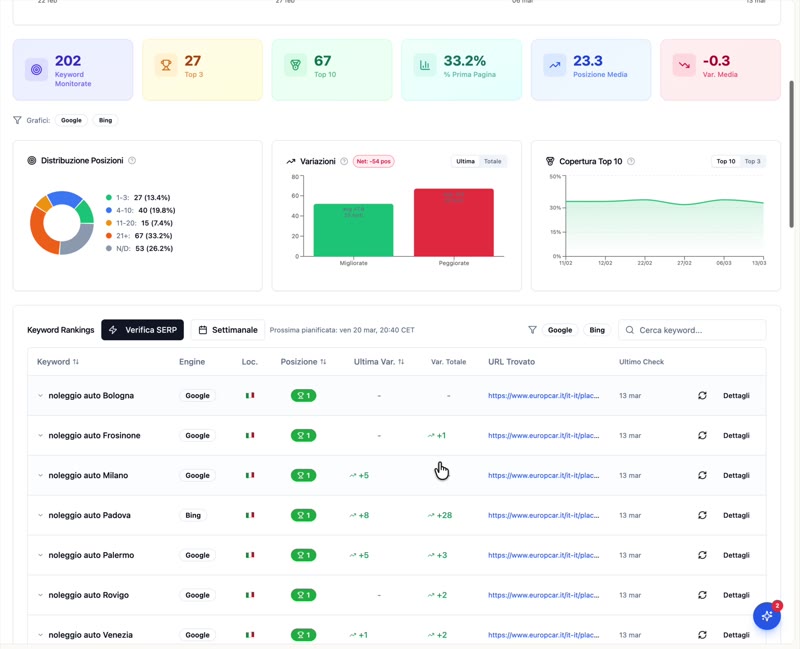Switch Copertura chart to Top 3 tab
This screenshot has height=649, width=800.
752,161
